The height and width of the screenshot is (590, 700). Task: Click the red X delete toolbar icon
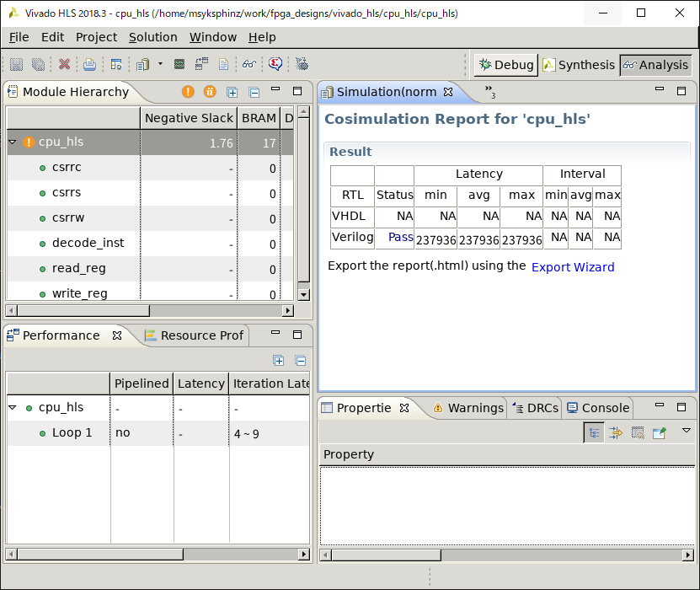pyautogui.click(x=64, y=64)
